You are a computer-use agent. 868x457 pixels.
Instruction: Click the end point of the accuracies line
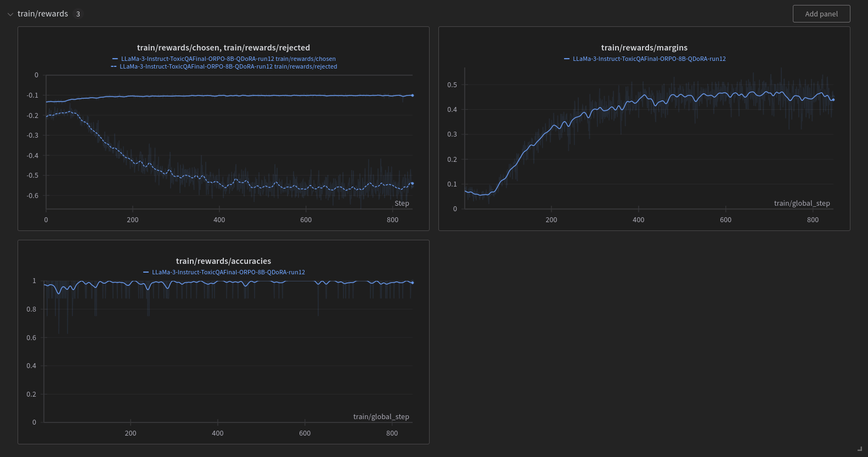[x=413, y=283]
